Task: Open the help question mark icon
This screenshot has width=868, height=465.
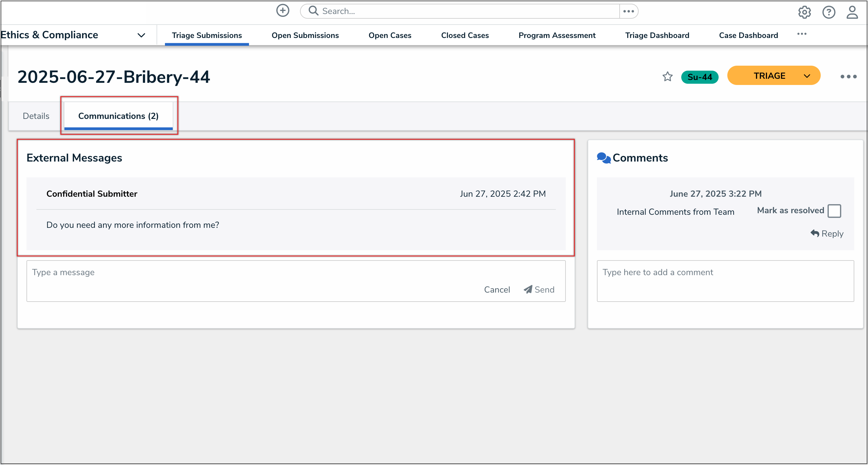Action: point(828,12)
